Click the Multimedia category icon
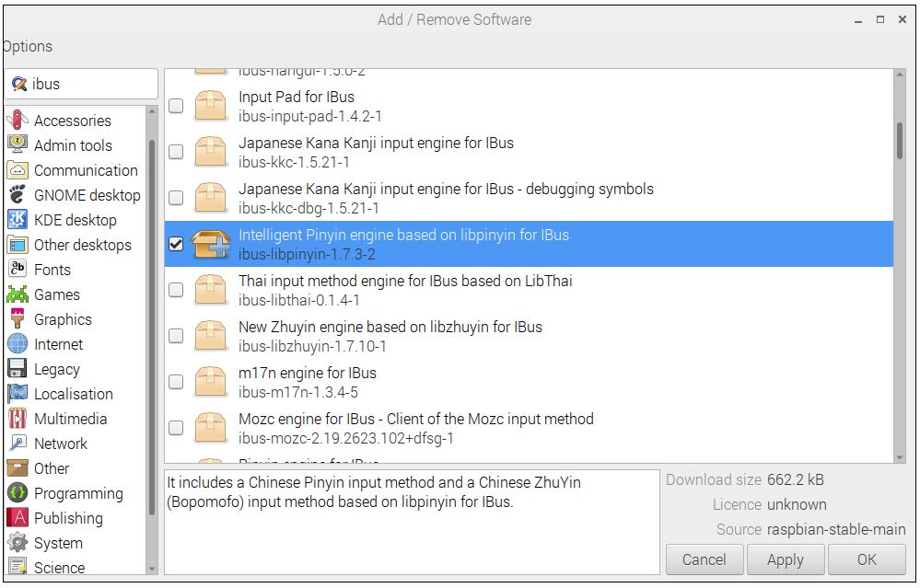920x588 pixels. (x=17, y=418)
